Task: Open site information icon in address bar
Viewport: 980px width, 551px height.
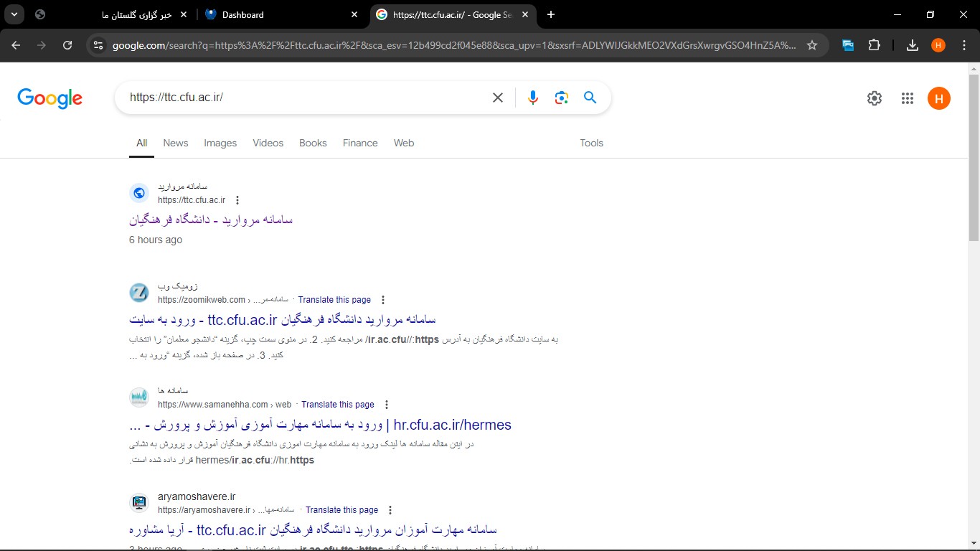Action: point(99,45)
